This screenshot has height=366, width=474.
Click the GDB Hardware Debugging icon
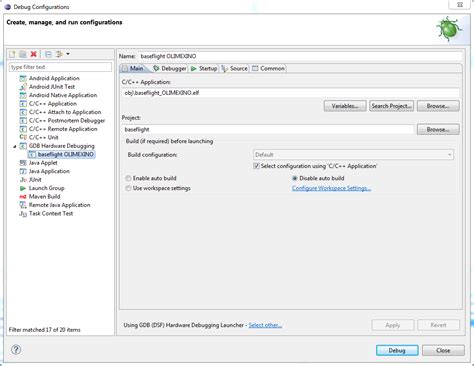tap(23, 146)
